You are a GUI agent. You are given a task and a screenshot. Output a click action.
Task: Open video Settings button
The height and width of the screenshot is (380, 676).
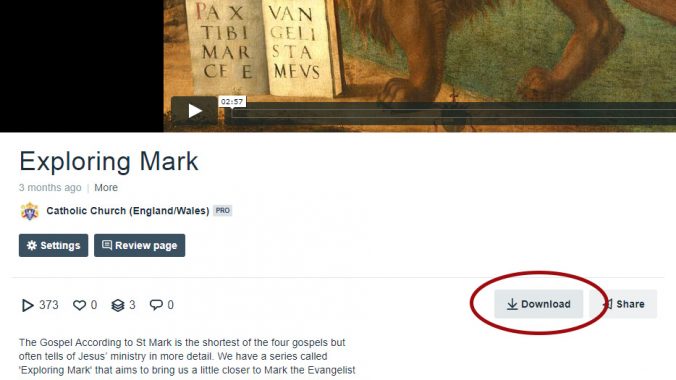(x=53, y=245)
